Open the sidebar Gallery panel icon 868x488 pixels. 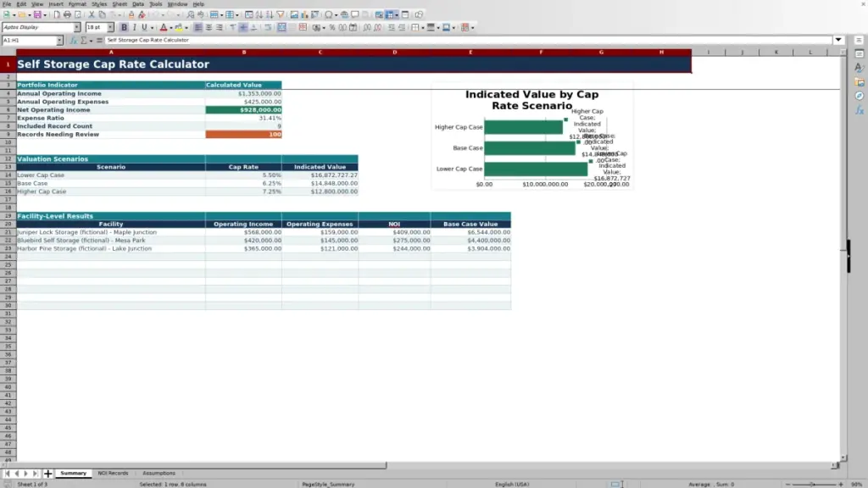(860, 82)
